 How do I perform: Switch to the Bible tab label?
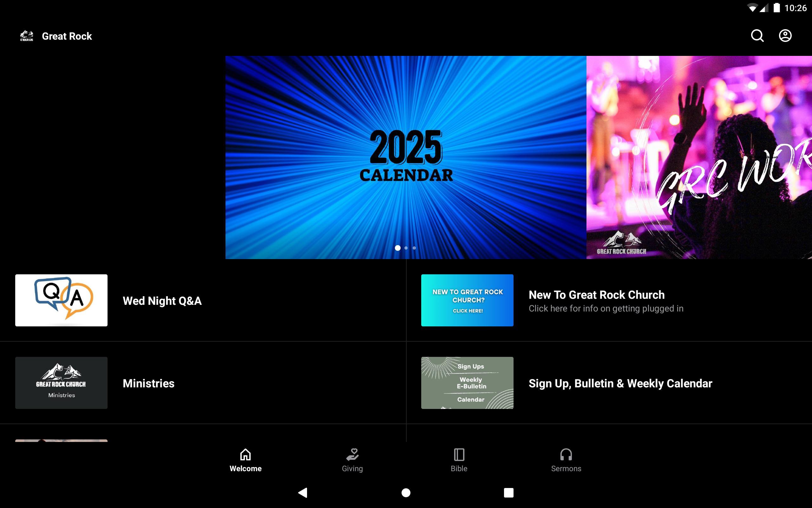[459, 468]
